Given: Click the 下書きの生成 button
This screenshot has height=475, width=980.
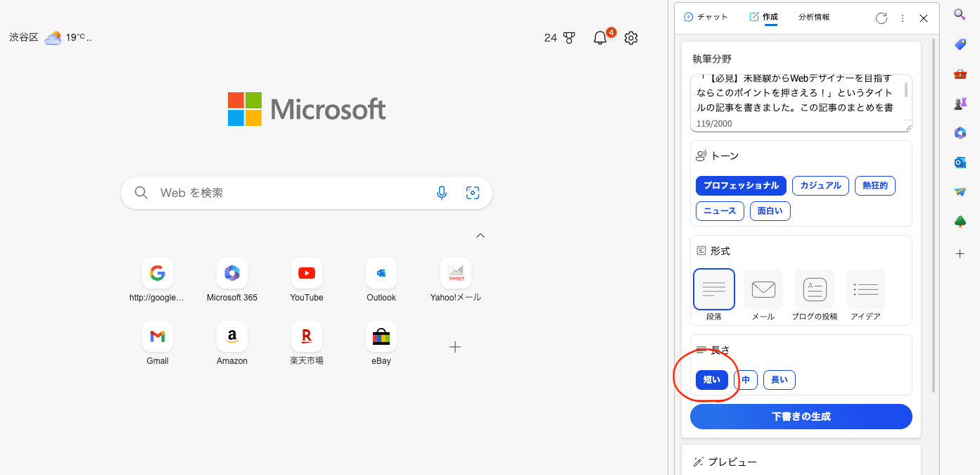Looking at the screenshot, I should [x=801, y=417].
